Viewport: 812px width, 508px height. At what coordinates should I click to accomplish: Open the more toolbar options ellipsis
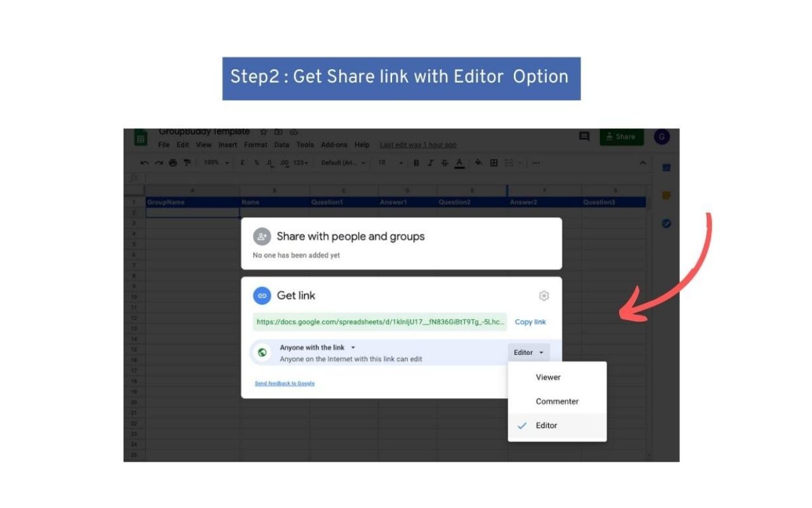click(x=536, y=163)
